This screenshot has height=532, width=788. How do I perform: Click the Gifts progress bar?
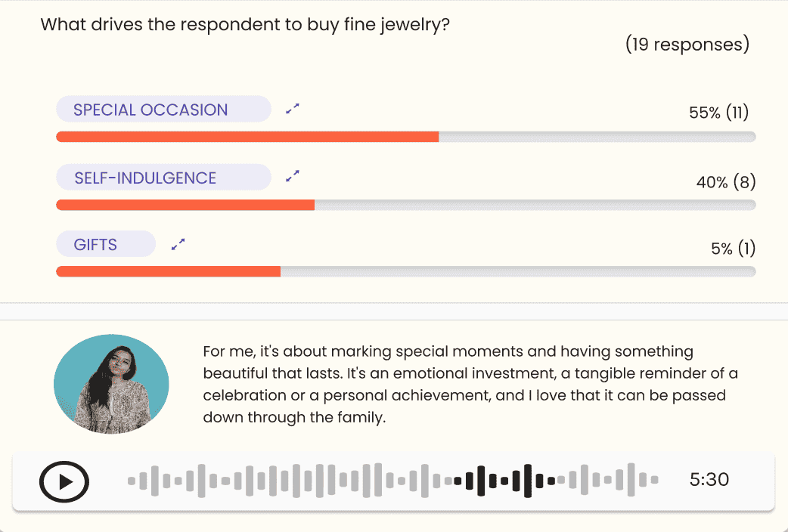(x=405, y=272)
